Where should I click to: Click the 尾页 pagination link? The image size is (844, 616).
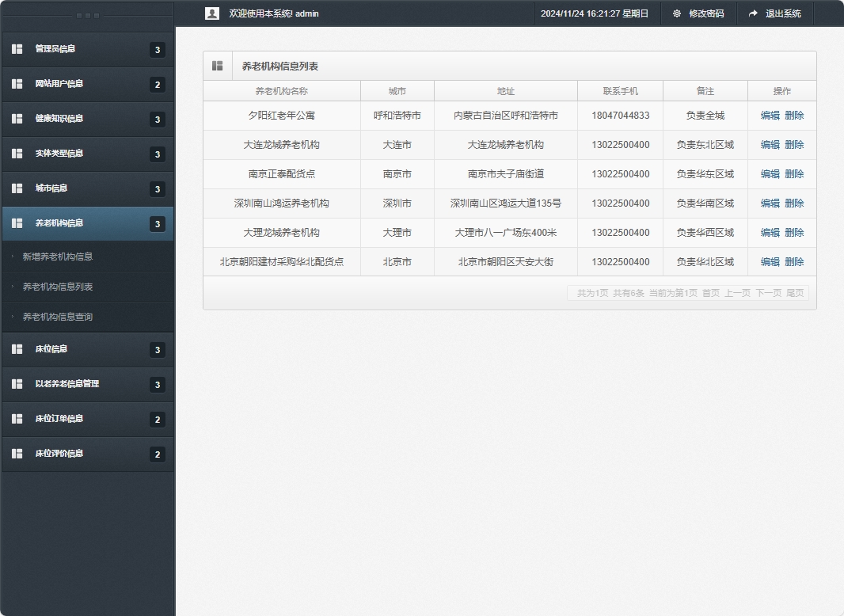point(796,292)
